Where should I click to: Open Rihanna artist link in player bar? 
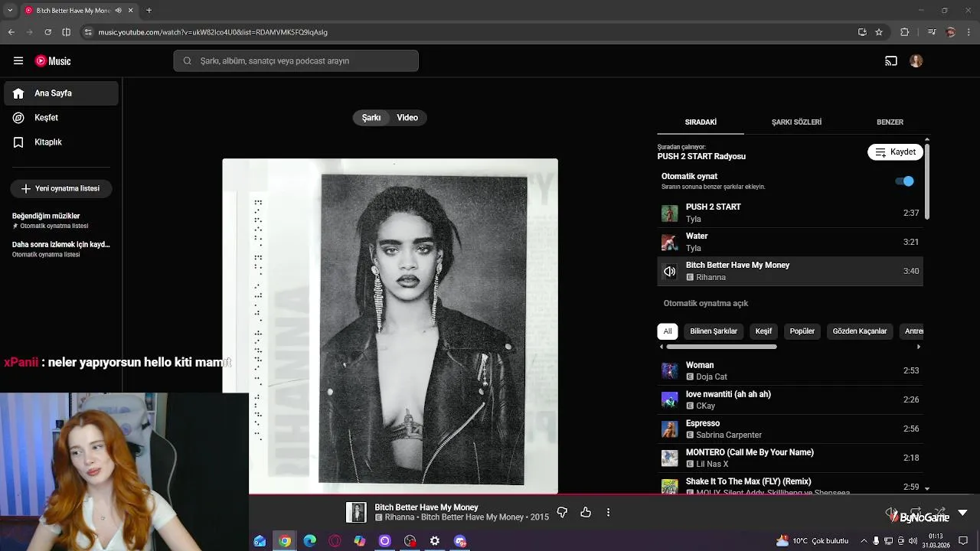tap(399, 517)
